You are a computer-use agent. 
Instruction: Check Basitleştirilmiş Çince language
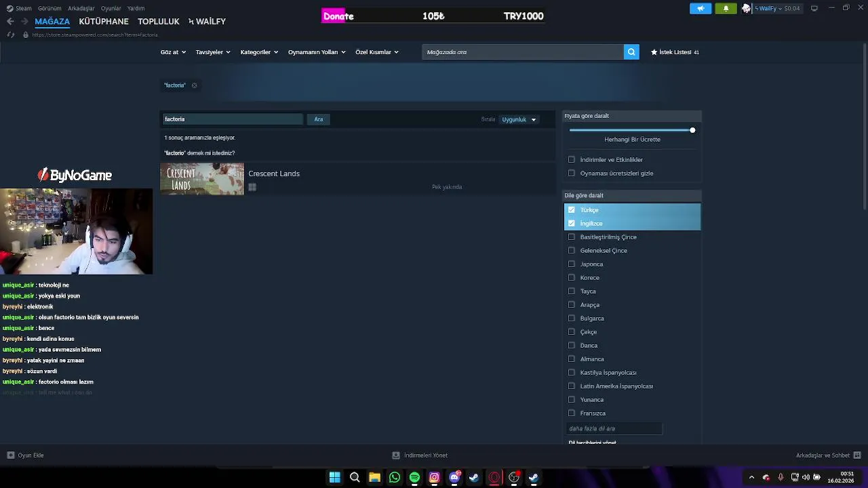coord(572,237)
